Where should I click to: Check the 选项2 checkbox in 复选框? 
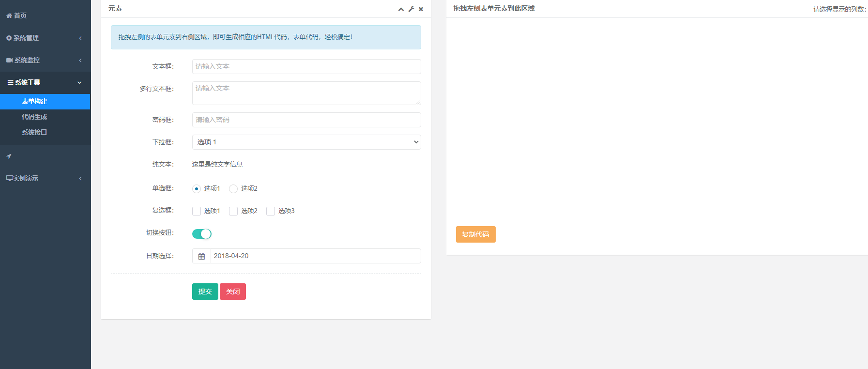pos(233,211)
